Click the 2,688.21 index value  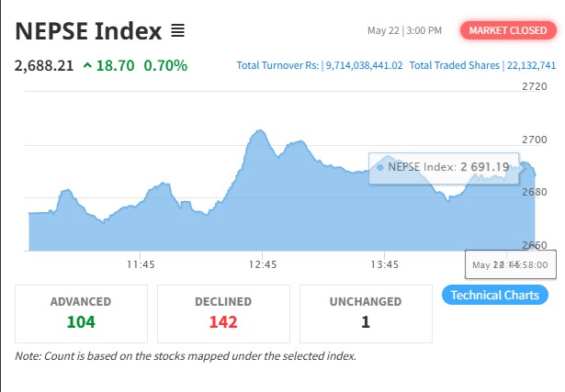(x=45, y=65)
